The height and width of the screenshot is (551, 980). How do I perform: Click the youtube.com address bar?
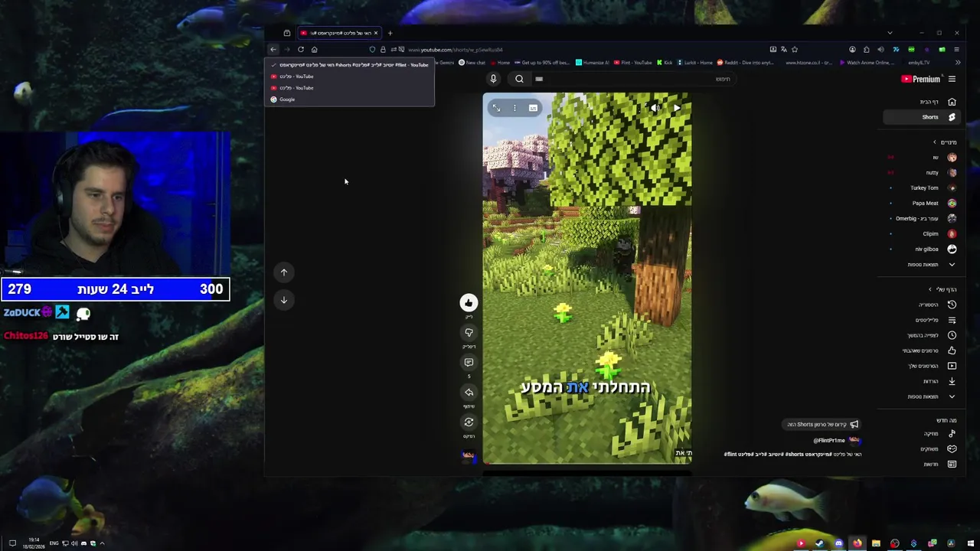[582, 50]
